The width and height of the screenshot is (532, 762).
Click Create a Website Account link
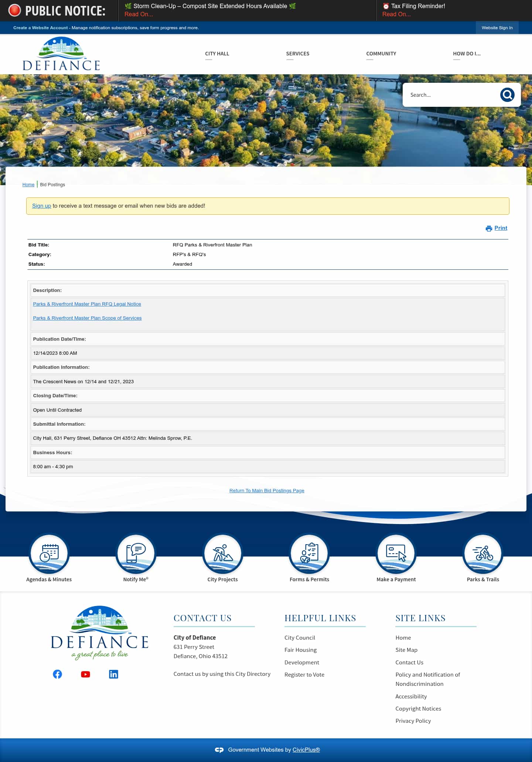(41, 28)
